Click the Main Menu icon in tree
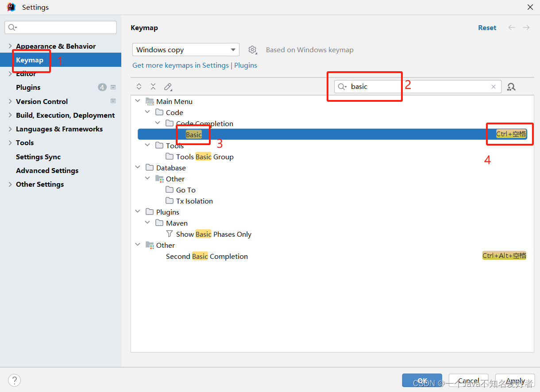The height and width of the screenshot is (392, 540). click(150, 101)
